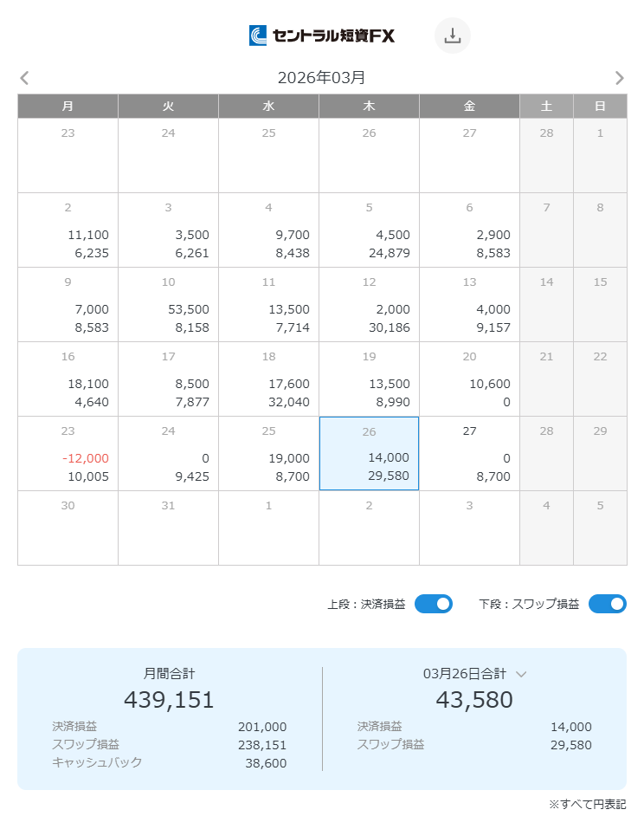Image resolution: width=644 pixels, height=829 pixels.
Task: Click the 月 weekday column header
Action: coord(68,107)
